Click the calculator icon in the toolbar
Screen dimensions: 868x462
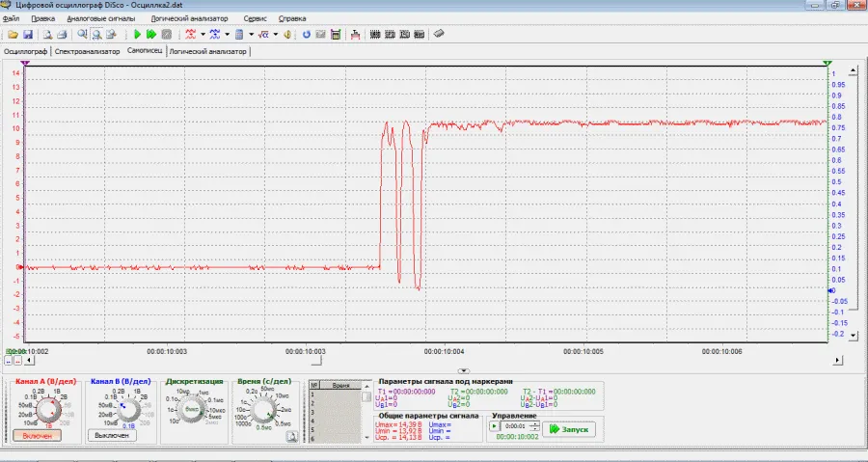[239, 35]
